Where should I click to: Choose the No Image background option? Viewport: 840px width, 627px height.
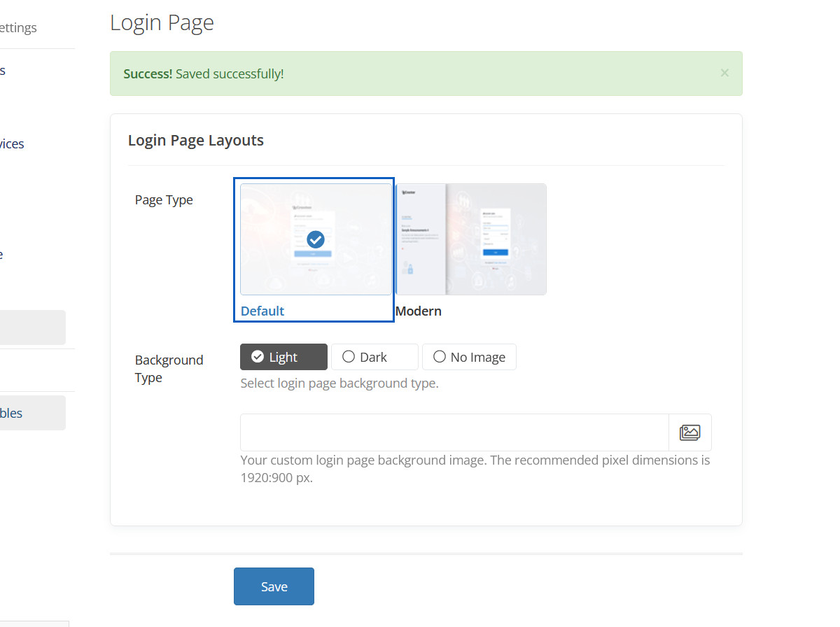[x=469, y=357]
